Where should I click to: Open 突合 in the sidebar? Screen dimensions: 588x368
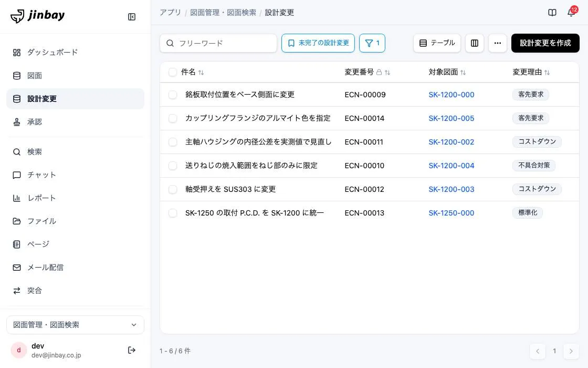(76, 290)
